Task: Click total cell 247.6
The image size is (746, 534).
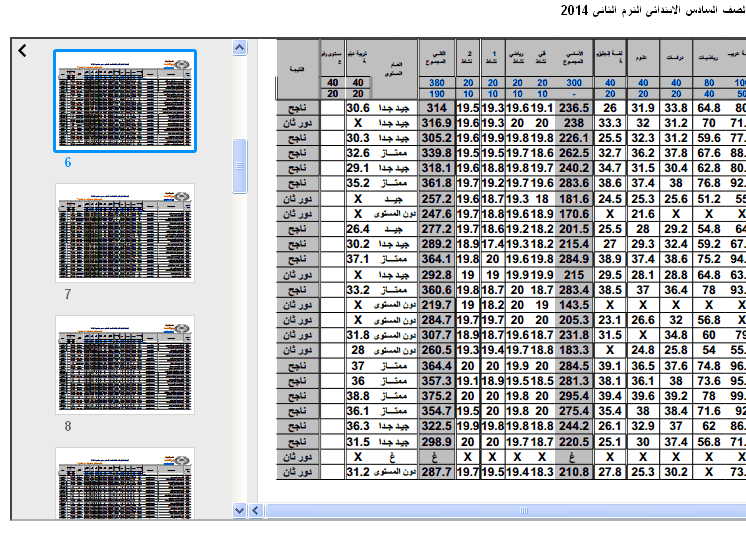Action: click(x=437, y=214)
